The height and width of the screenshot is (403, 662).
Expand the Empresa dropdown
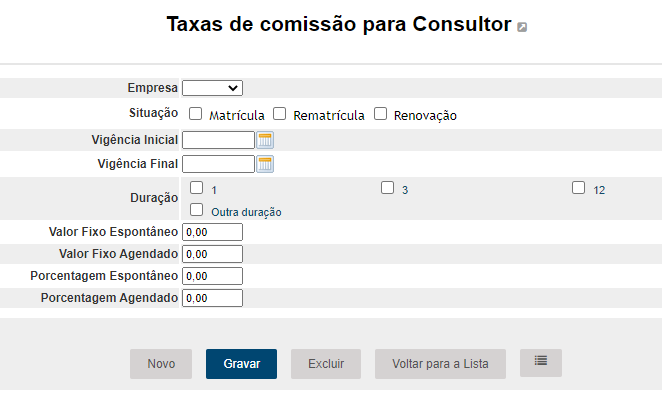212,88
